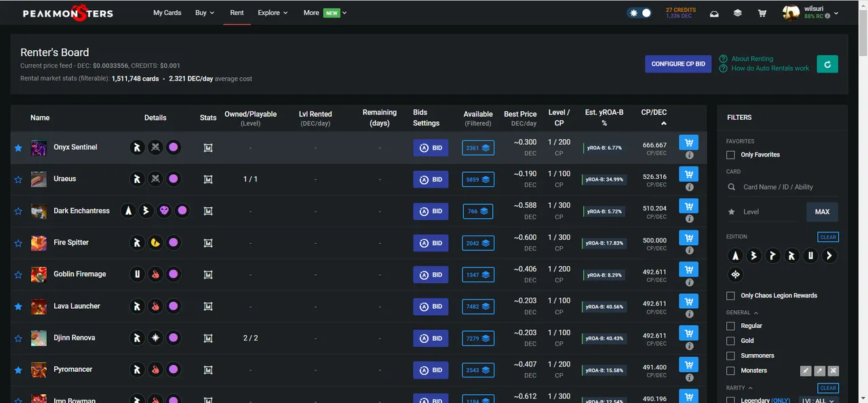
Task: Click MAX level button
Action: point(823,212)
